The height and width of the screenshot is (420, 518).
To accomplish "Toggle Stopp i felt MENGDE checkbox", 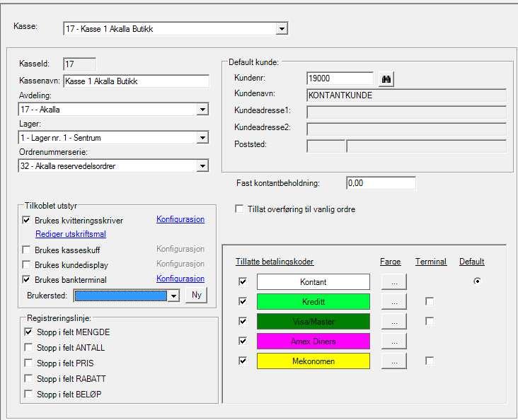I will (28, 332).
